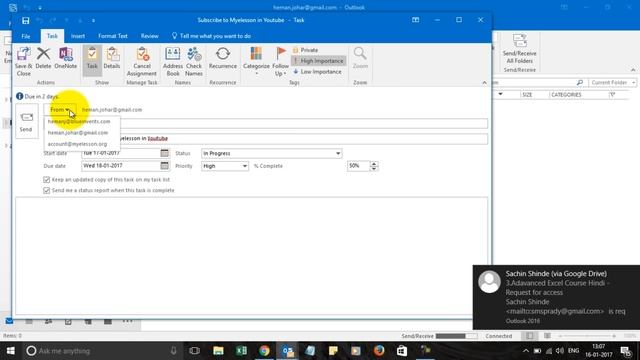Image resolution: width=640 pixels, height=360 pixels.
Task: Delete the task with the Delete icon
Action: (x=43, y=58)
